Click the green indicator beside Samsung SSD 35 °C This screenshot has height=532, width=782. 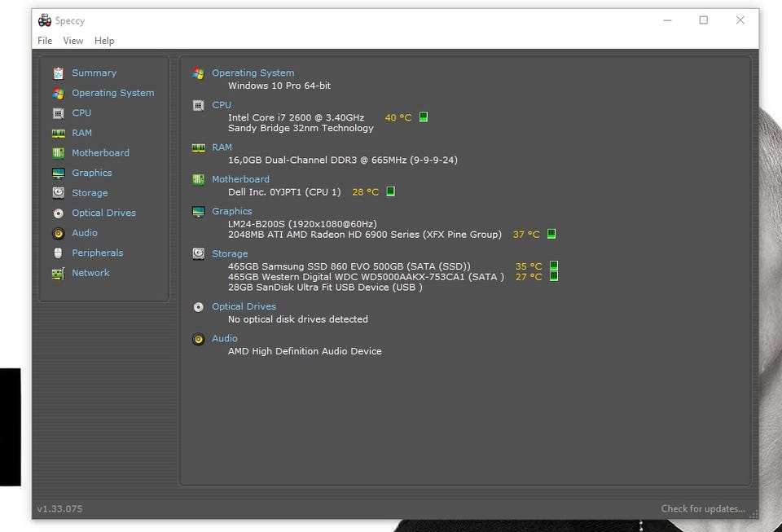click(554, 266)
